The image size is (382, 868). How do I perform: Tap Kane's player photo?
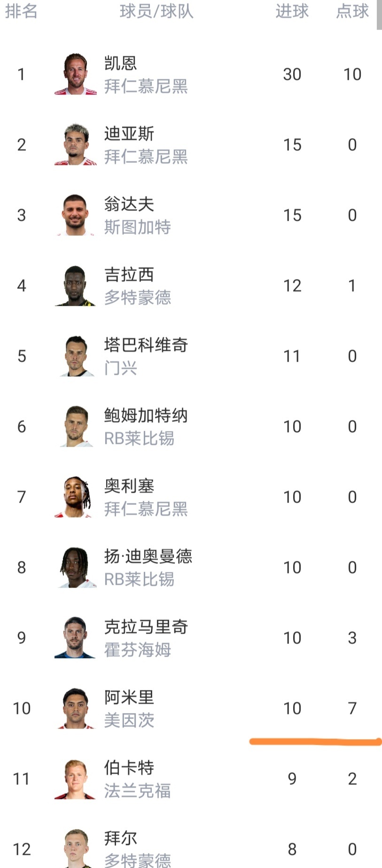point(76,74)
